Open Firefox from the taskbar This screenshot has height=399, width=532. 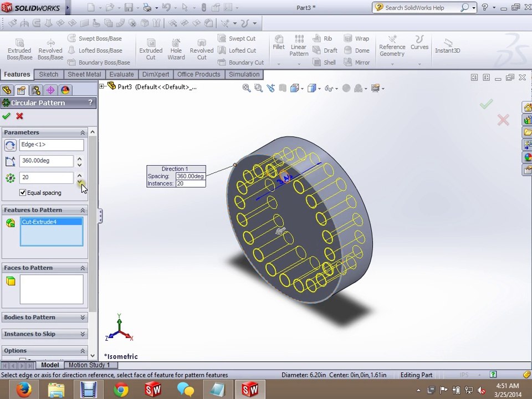click(x=23, y=389)
